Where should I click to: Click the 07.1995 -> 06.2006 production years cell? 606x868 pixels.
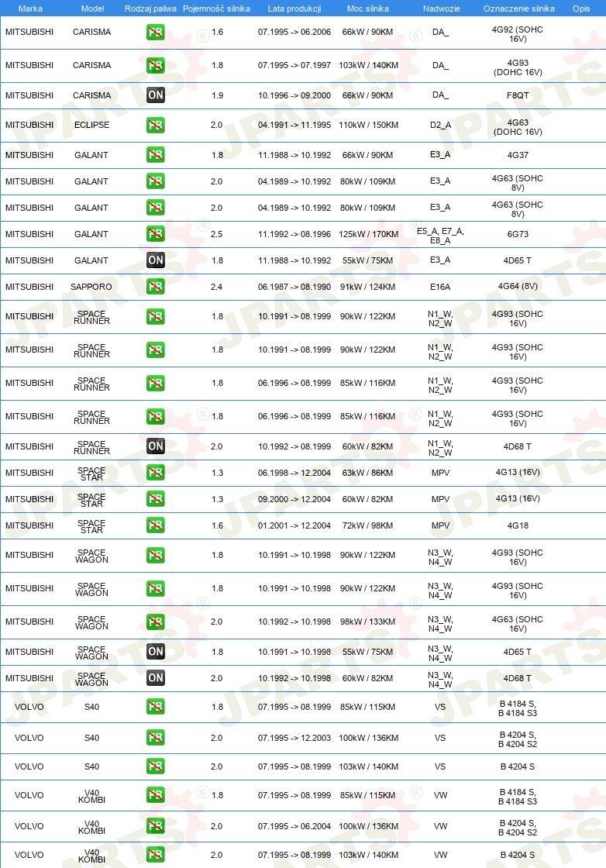(x=294, y=32)
